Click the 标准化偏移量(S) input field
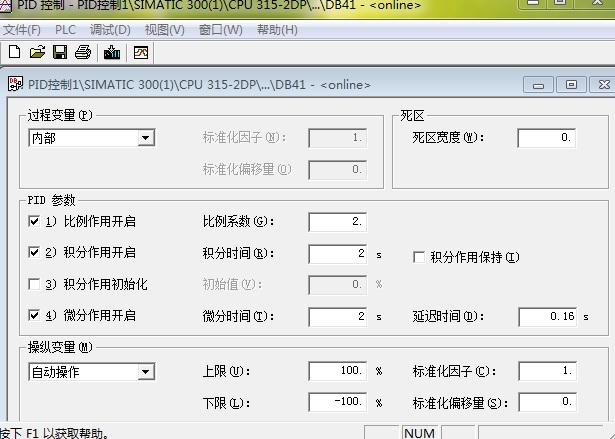 (x=548, y=402)
